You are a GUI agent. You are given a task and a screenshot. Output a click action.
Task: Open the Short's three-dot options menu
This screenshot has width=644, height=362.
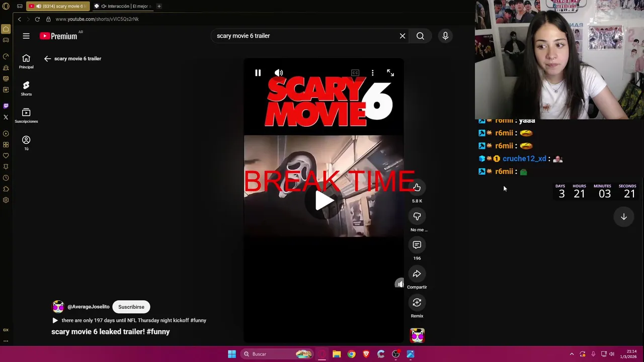(372, 73)
